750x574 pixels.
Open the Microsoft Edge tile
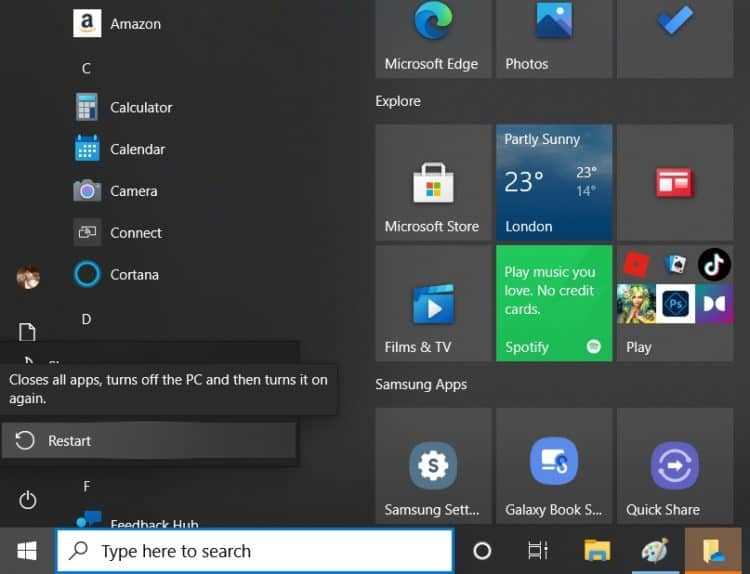coord(433,37)
